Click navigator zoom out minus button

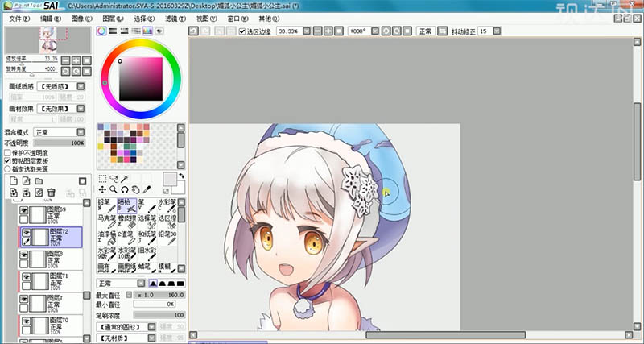[66, 61]
